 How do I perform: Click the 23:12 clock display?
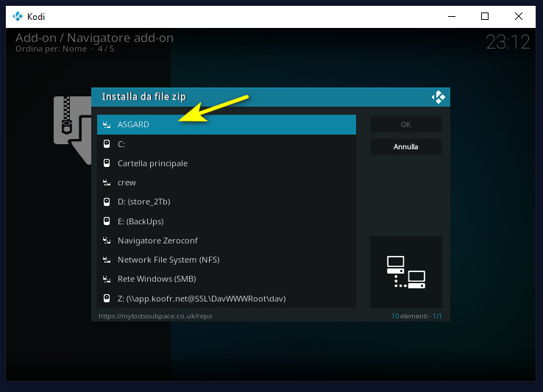508,42
